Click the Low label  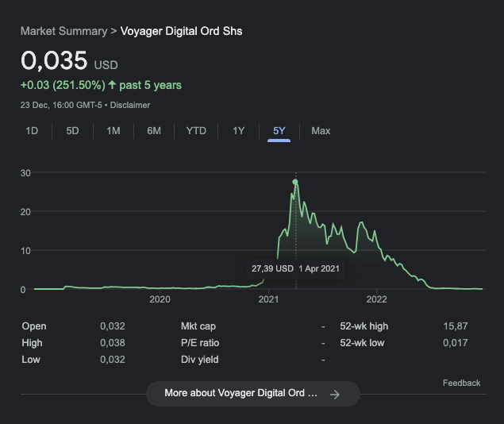click(x=31, y=360)
